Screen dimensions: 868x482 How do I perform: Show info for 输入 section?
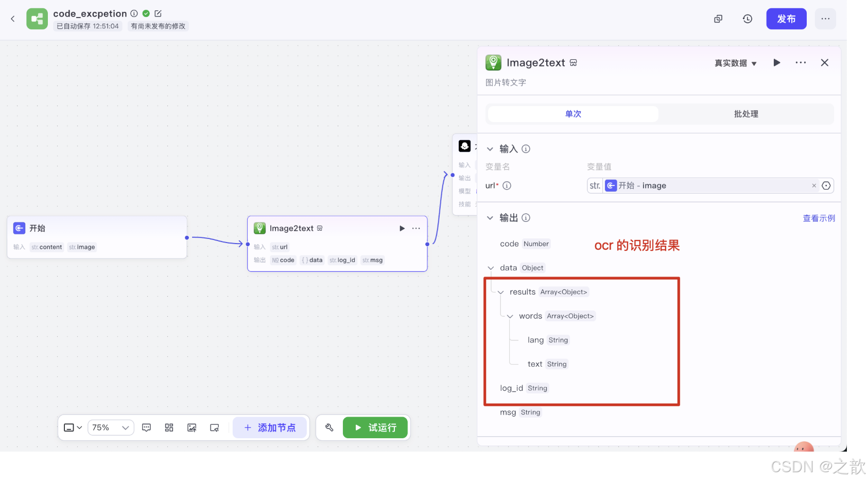point(526,149)
